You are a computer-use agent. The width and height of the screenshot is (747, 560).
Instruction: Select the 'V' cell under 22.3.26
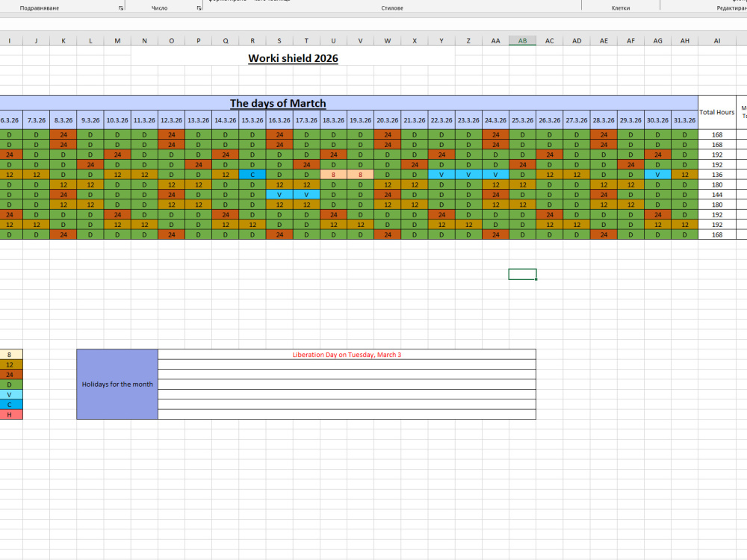tap(441, 175)
